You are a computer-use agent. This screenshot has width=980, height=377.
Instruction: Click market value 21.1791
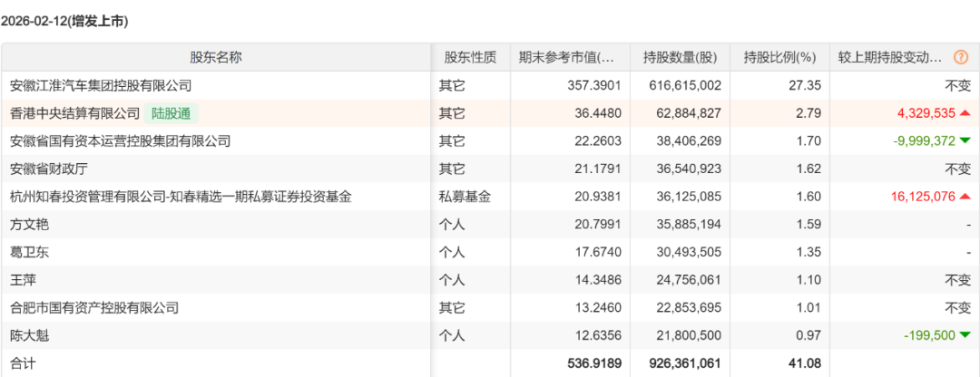pos(599,169)
